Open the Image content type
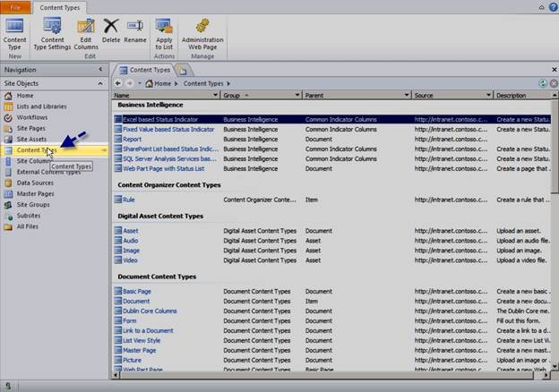 point(131,251)
